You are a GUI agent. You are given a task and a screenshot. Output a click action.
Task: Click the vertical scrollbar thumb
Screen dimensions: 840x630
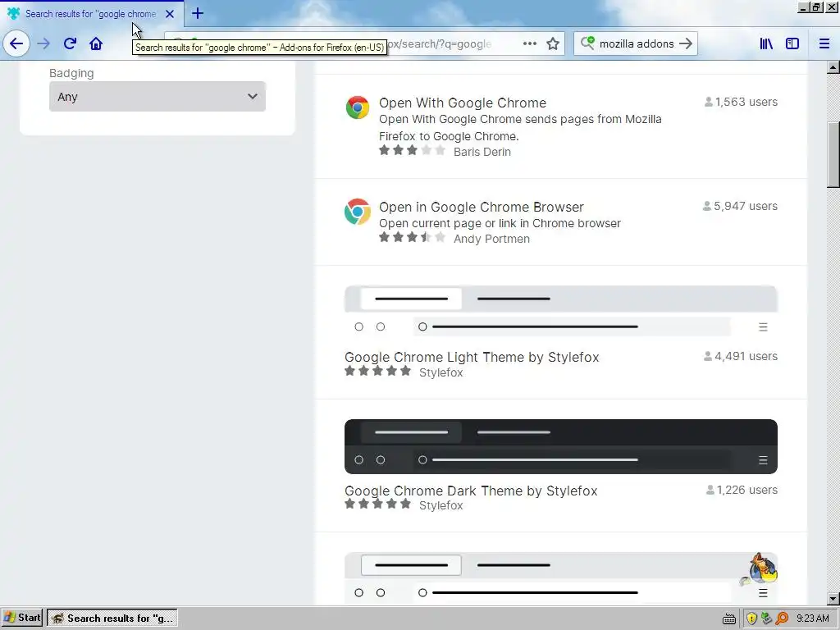click(833, 155)
